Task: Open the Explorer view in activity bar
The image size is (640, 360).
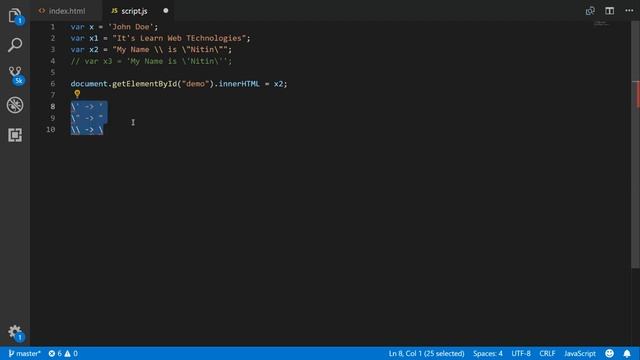Action: [x=15, y=16]
